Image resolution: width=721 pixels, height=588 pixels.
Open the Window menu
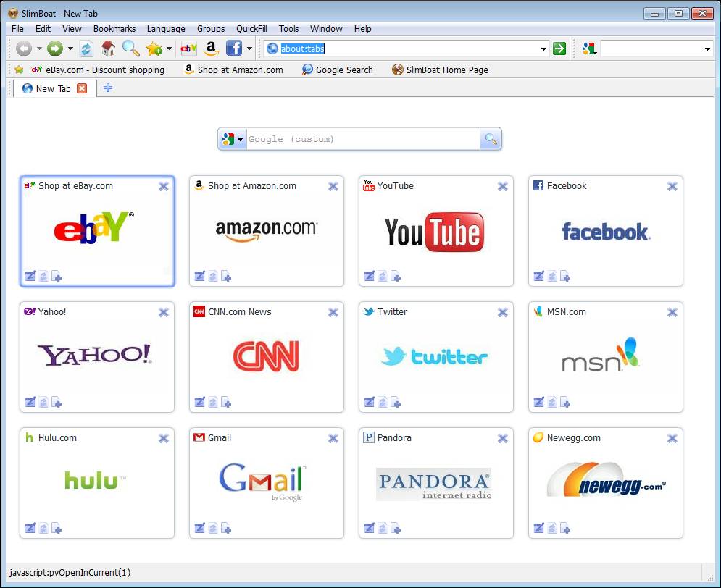click(326, 28)
